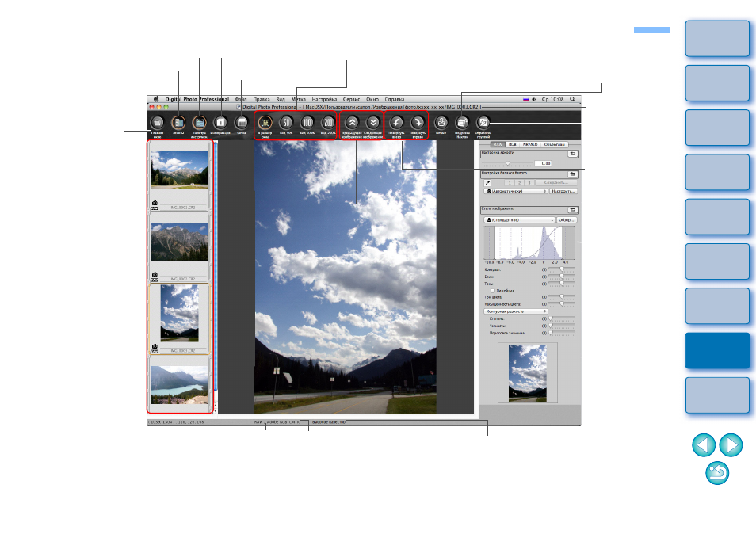Click the Настроить white balance button
The image size is (756, 534).
(x=563, y=191)
